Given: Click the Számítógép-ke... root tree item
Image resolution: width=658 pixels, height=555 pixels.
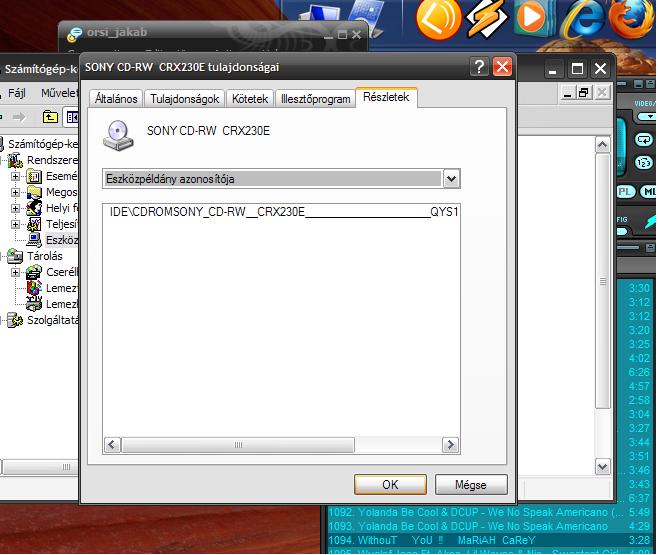Looking at the screenshot, I should (43, 144).
